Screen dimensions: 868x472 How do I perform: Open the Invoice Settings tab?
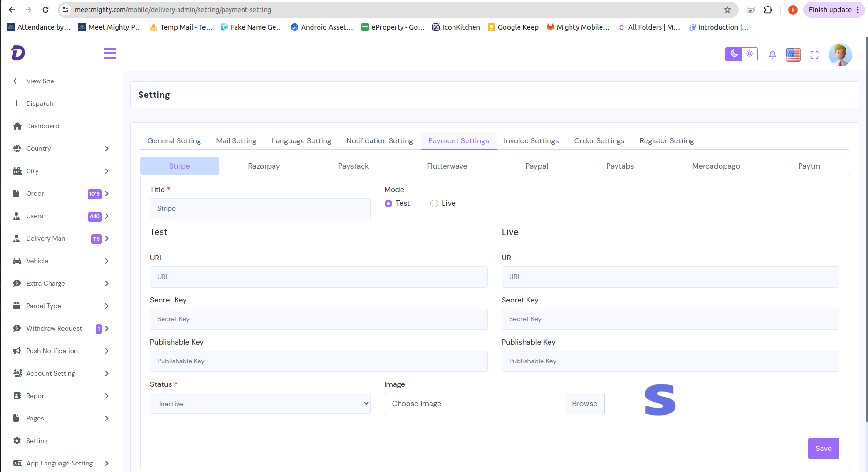tap(531, 141)
